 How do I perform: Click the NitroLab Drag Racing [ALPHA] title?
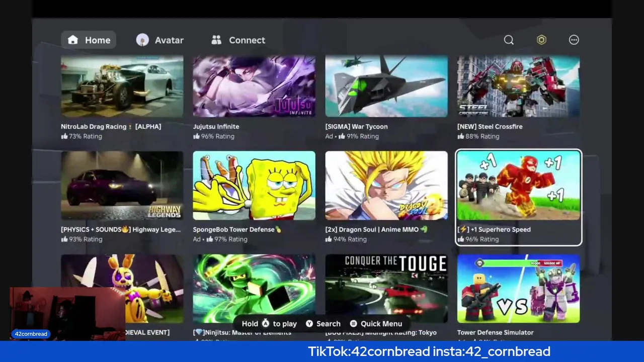pyautogui.click(x=111, y=127)
